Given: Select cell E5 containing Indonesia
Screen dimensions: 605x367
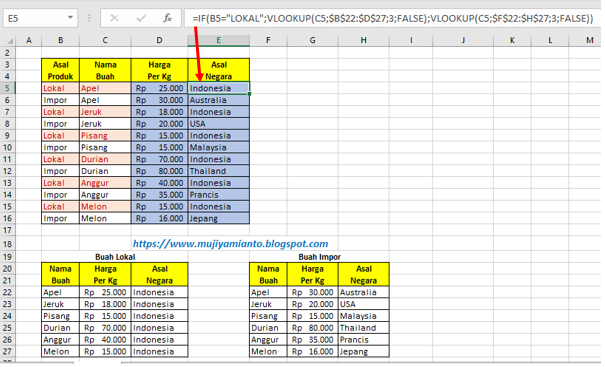Looking at the screenshot, I should point(218,88).
